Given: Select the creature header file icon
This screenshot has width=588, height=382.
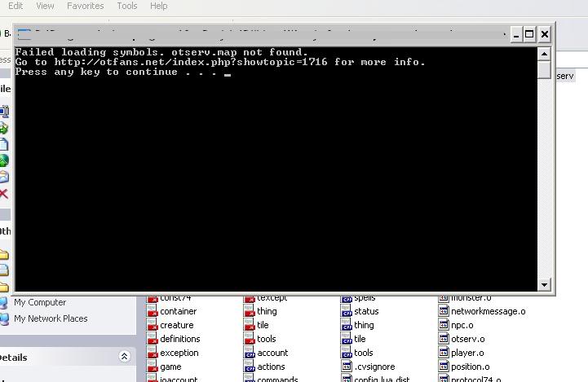Looking at the screenshot, I should [152, 325].
